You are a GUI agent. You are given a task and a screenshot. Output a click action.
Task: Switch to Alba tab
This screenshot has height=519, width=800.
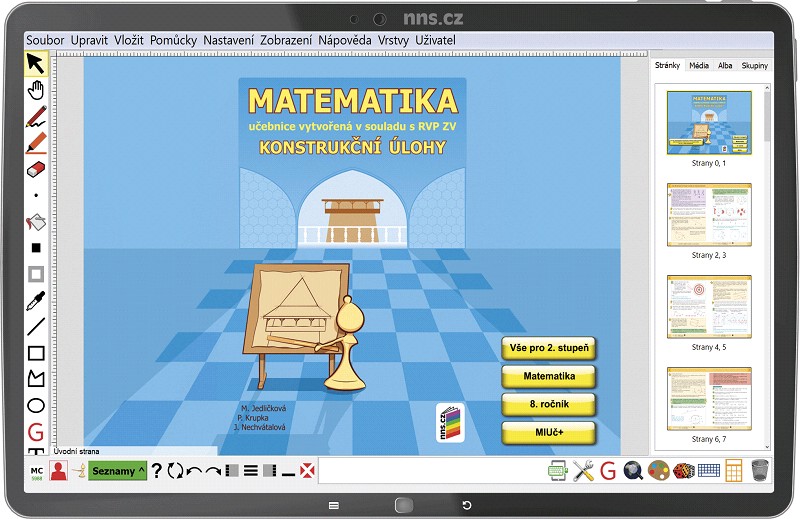click(725, 65)
